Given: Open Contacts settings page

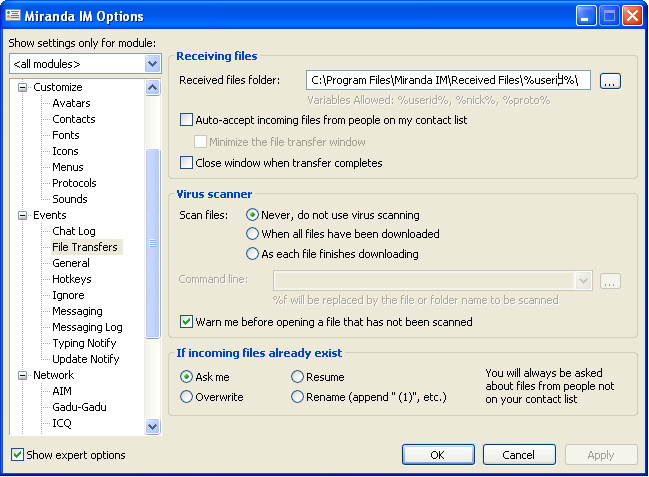Looking at the screenshot, I should click(x=74, y=119).
